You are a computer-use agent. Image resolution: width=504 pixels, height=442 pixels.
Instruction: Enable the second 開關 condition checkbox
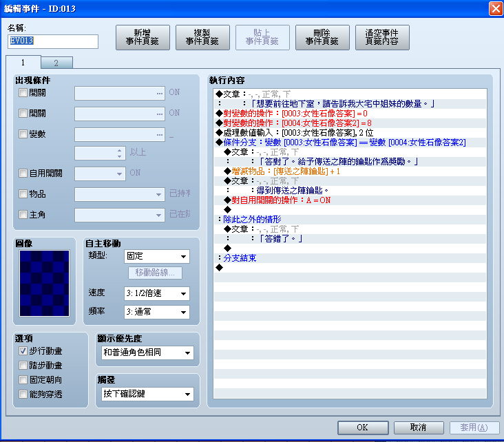[23, 113]
